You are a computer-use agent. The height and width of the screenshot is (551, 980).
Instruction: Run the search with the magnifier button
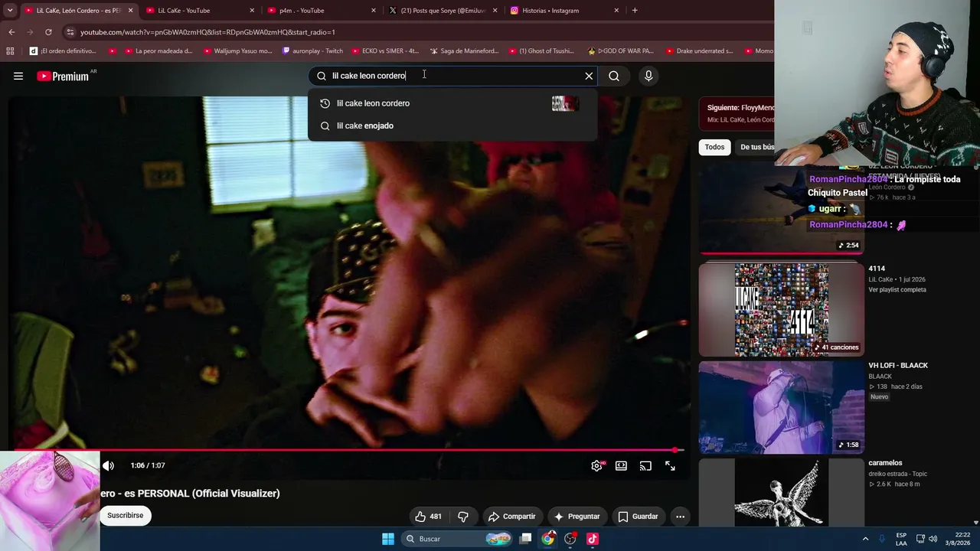(614, 76)
